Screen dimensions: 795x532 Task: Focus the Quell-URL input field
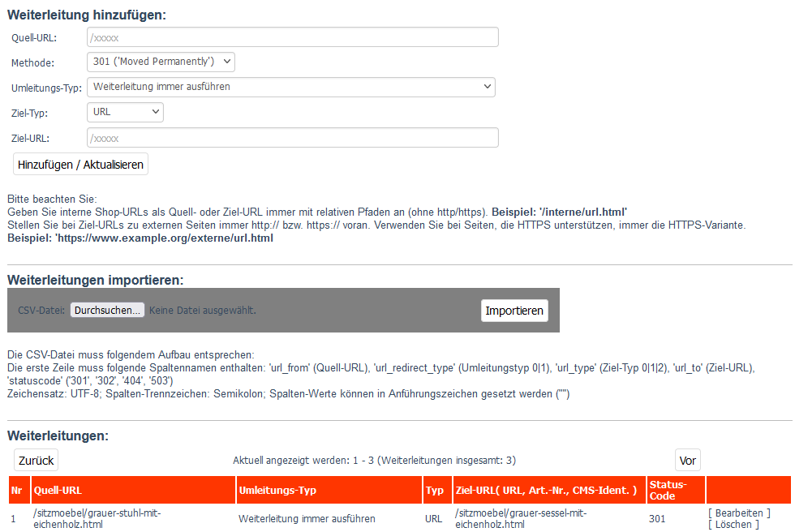point(293,37)
